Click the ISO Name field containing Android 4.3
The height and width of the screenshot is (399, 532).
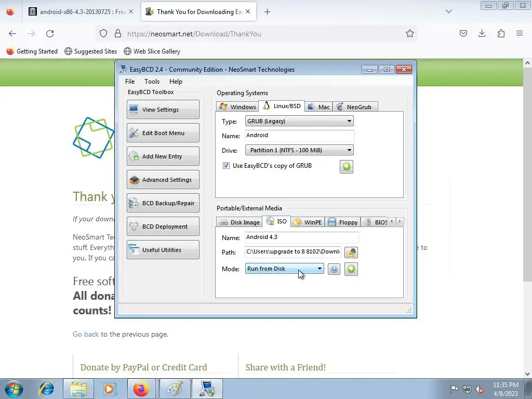pyautogui.click(x=302, y=237)
